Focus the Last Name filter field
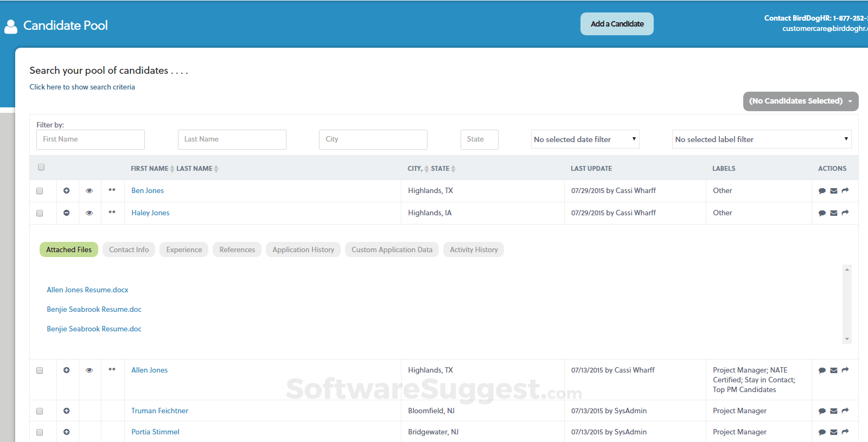The width and height of the screenshot is (868, 442). point(232,139)
